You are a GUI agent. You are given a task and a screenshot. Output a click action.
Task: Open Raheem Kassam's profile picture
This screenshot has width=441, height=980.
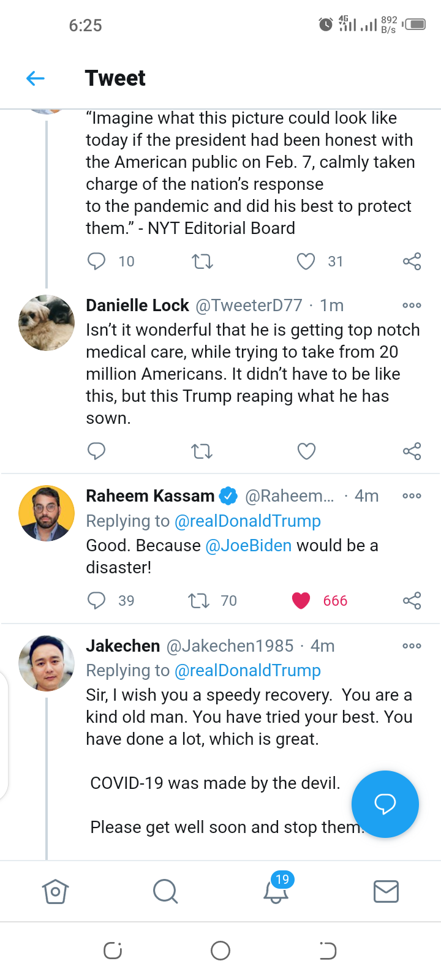pos(47,513)
